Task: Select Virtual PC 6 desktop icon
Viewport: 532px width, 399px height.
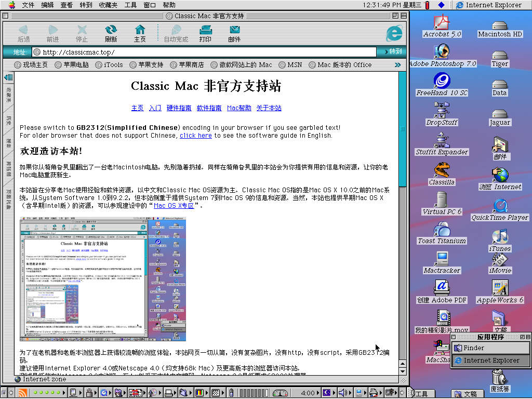Action: (442, 199)
